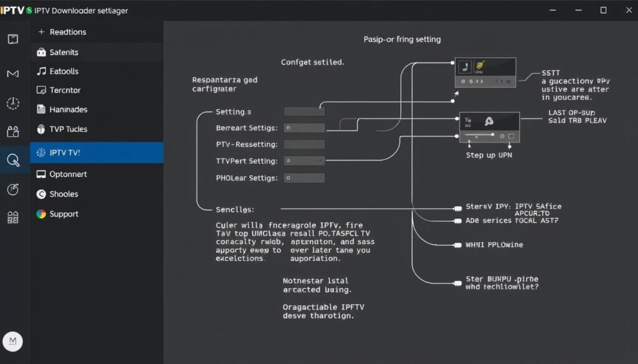This screenshot has height=364, width=638.
Task: Toggle the square checkbox in lower diagram panel
Action: 511,136
